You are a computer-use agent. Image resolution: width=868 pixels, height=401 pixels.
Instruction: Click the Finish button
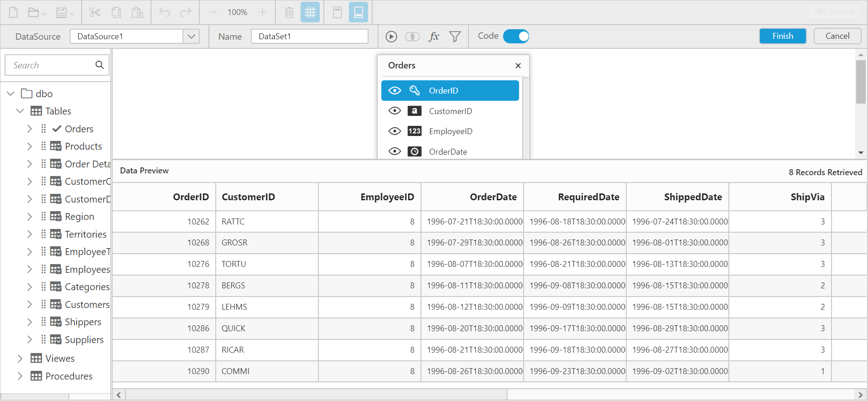click(x=782, y=36)
